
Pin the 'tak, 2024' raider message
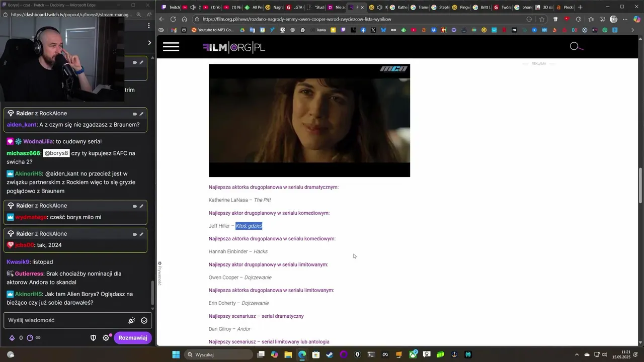tap(141, 234)
